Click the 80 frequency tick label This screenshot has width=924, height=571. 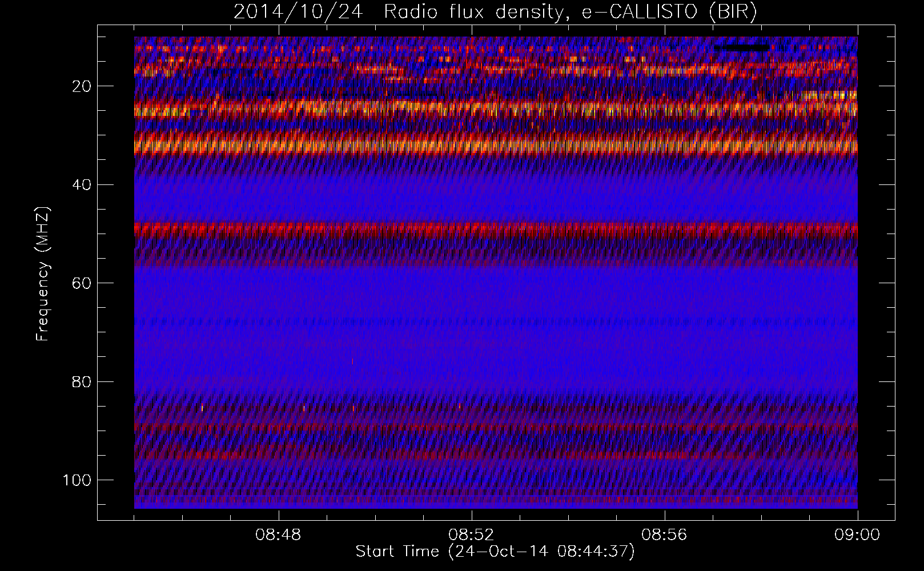(x=82, y=381)
